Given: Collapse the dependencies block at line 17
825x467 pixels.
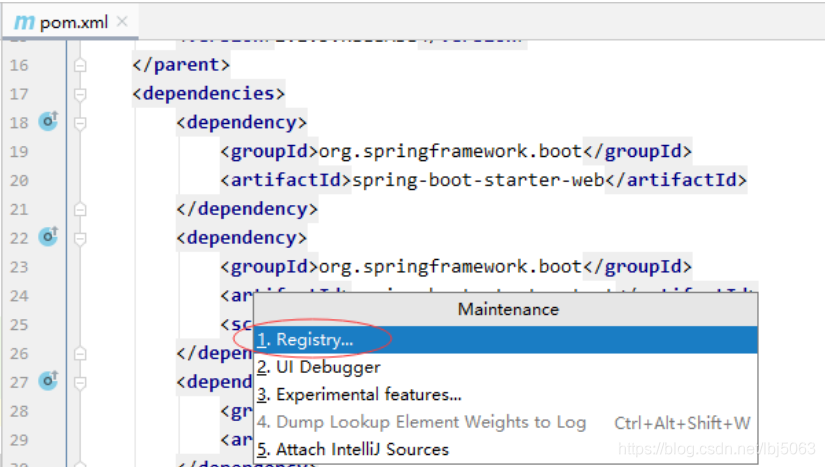Looking at the screenshot, I should (x=80, y=94).
